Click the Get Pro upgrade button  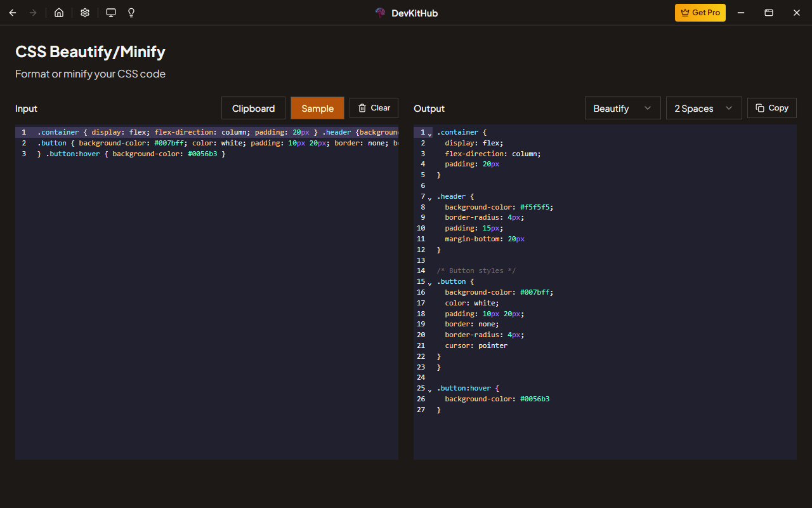tap(700, 13)
